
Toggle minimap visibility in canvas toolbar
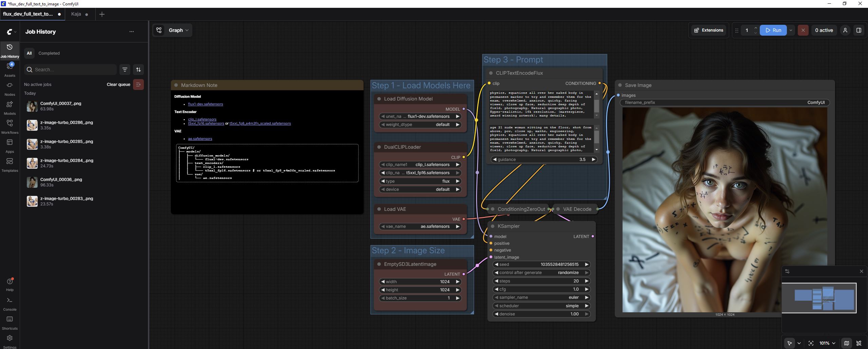tap(847, 343)
